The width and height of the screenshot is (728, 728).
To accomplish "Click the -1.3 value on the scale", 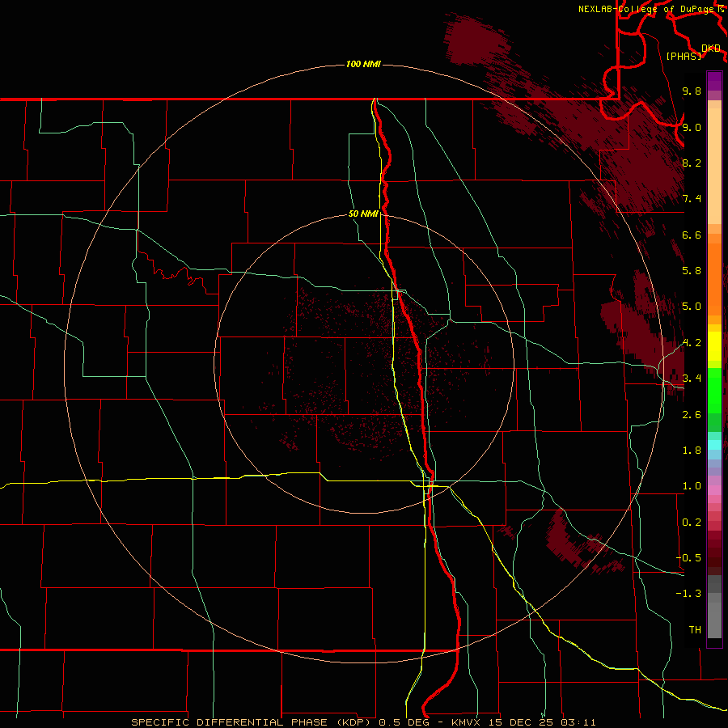I will pyautogui.click(x=688, y=594).
